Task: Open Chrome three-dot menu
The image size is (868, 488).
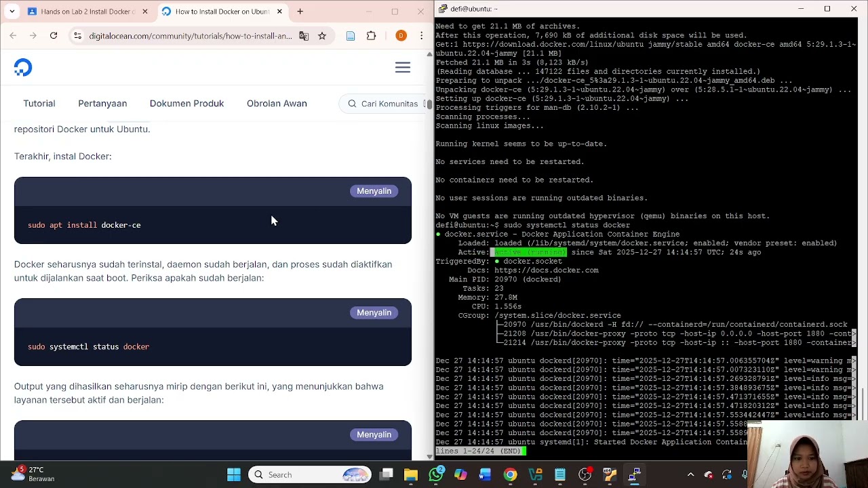Action: pyautogui.click(x=421, y=36)
